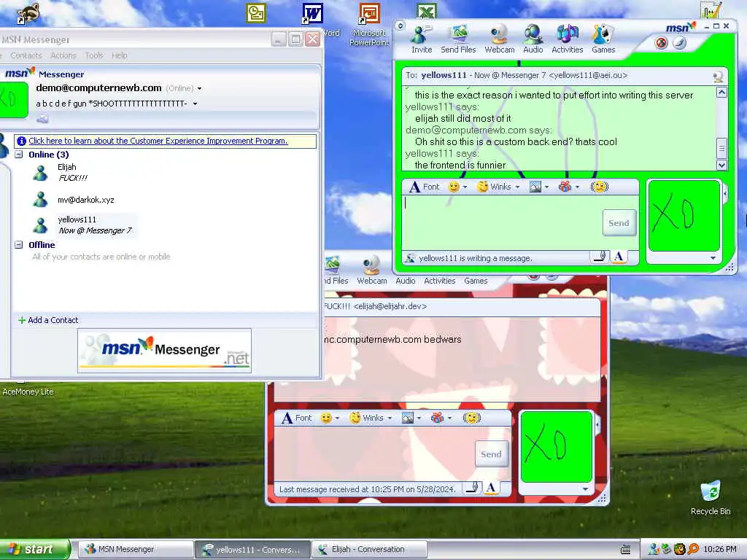747x560 pixels.
Task: Click Audio icon in yellows111 conversation
Action: pyautogui.click(x=533, y=39)
